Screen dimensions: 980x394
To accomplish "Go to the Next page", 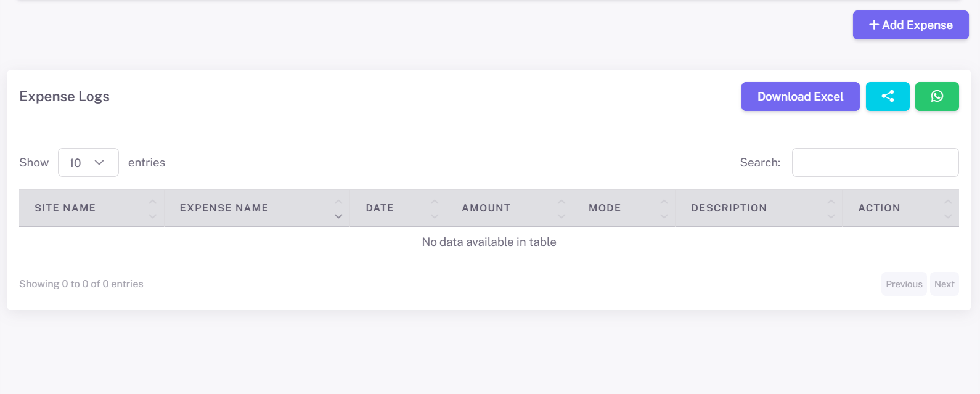I will (944, 284).
